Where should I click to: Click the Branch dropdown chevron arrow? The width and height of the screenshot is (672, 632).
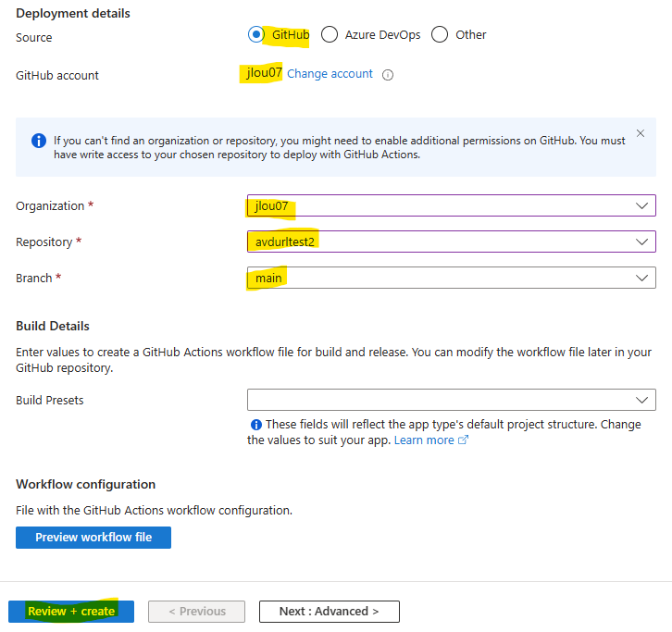click(x=641, y=278)
